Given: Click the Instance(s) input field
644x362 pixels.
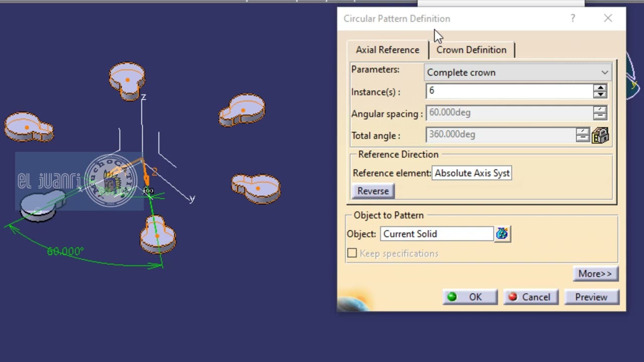Looking at the screenshot, I should pyautogui.click(x=509, y=91).
